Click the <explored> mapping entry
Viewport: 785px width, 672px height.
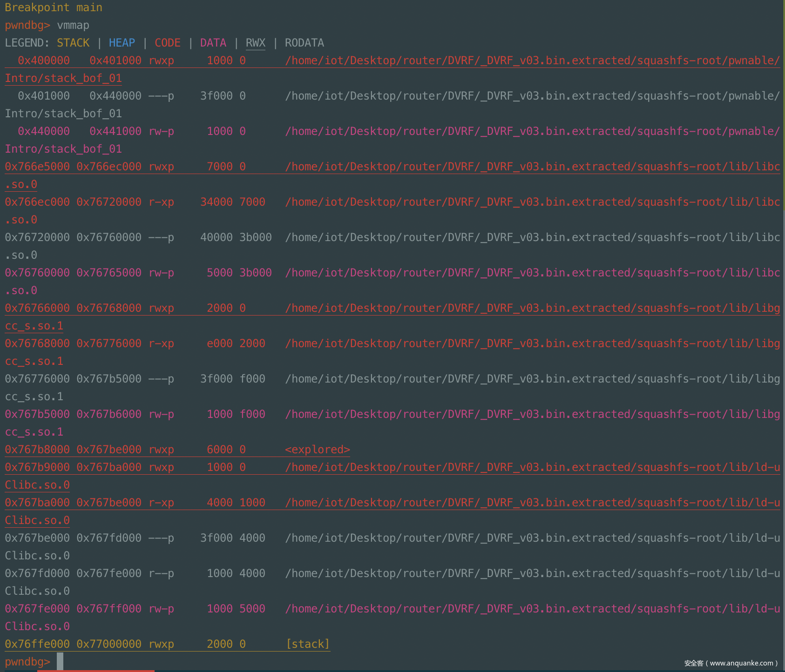[x=317, y=450]
